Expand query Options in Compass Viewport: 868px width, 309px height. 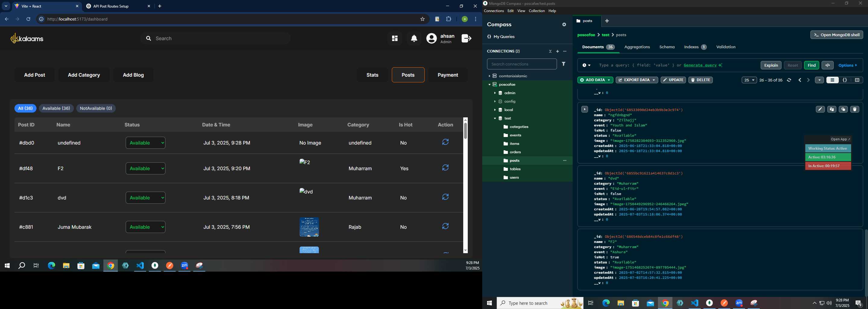[848, 65]
